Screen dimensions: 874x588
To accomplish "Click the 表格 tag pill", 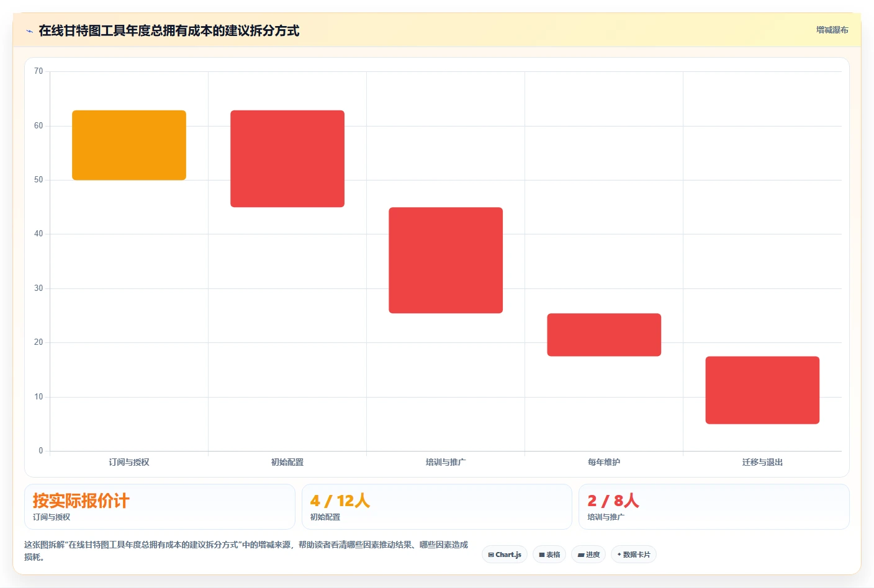I will 549,555.
